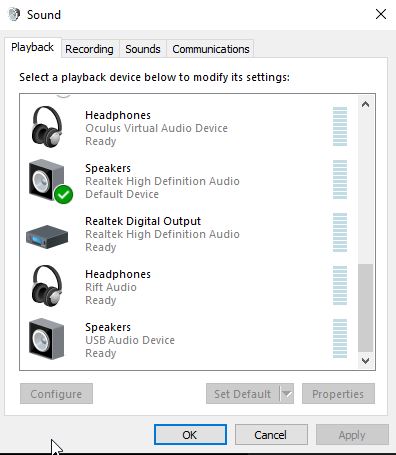The image size is (396, 455).
Task: Click the device list scrollbar thumb
Action: click(x=366, y=308)
